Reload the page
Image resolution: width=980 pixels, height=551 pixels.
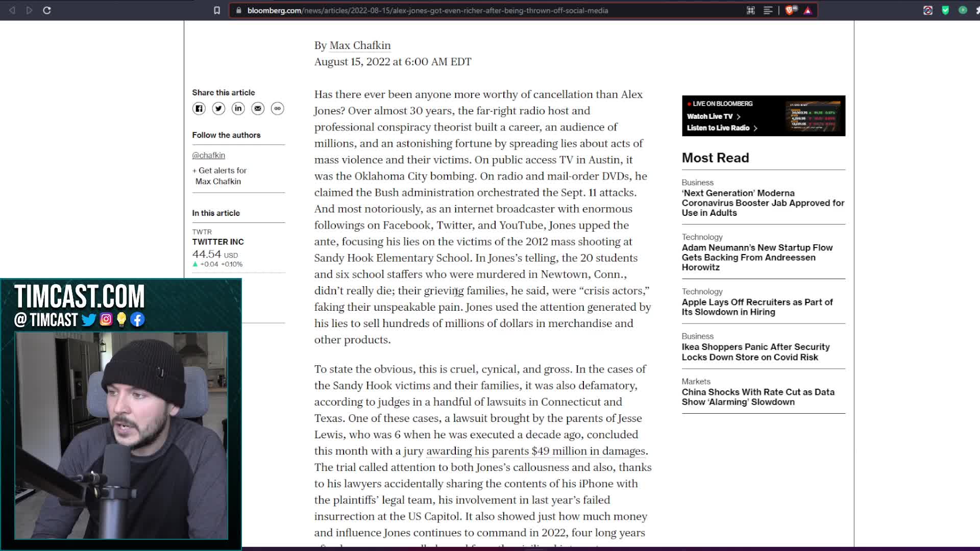47,10
